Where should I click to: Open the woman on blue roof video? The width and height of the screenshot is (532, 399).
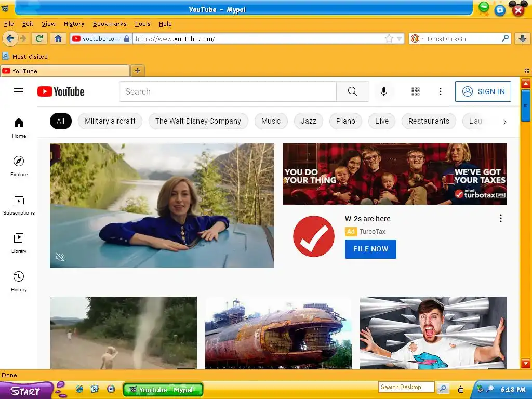coord(162,205)
